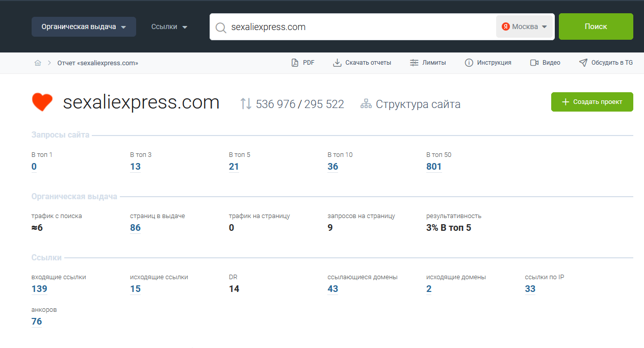Click the search magnifier icon
Viewport: 644px width, 348px height.
point(221,28)
